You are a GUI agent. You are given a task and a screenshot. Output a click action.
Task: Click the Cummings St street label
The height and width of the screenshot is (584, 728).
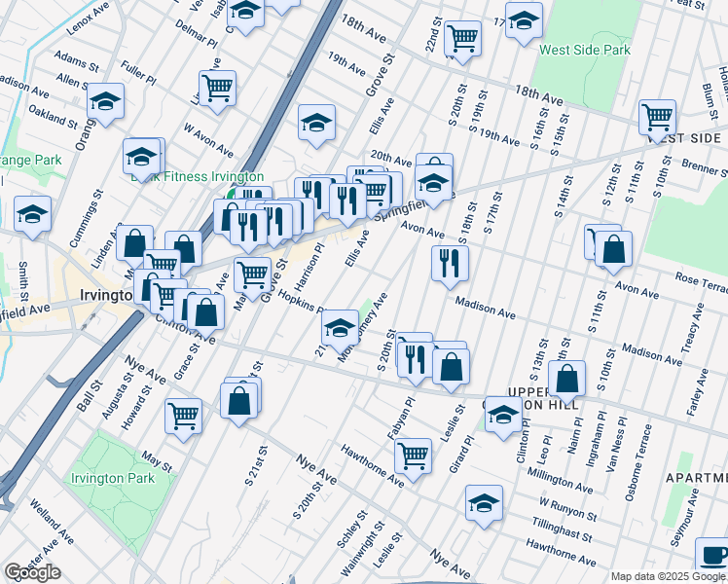coord(86,219)
